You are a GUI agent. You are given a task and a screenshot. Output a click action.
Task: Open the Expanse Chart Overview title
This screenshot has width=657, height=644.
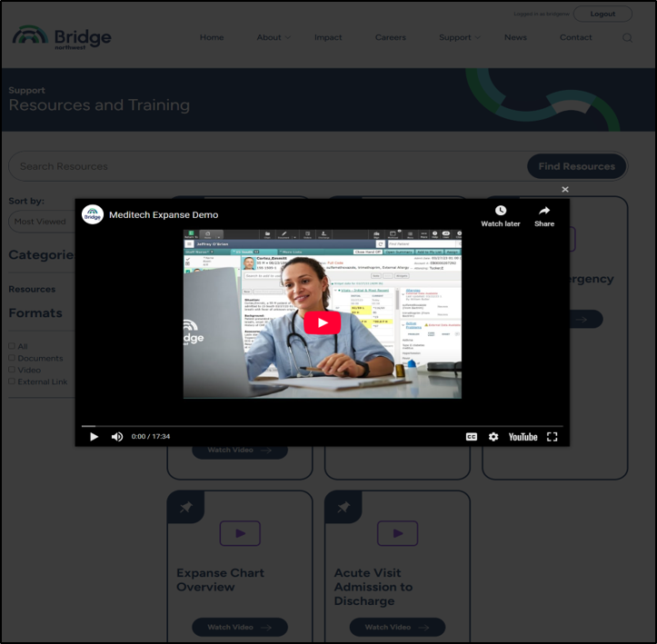coord(221,580)
